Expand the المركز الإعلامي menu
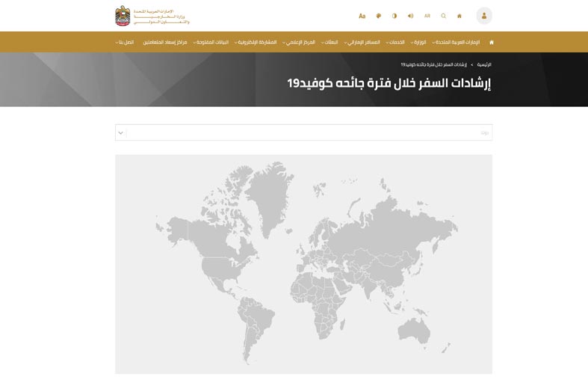588x383 pixels. [x=299, y=43]
